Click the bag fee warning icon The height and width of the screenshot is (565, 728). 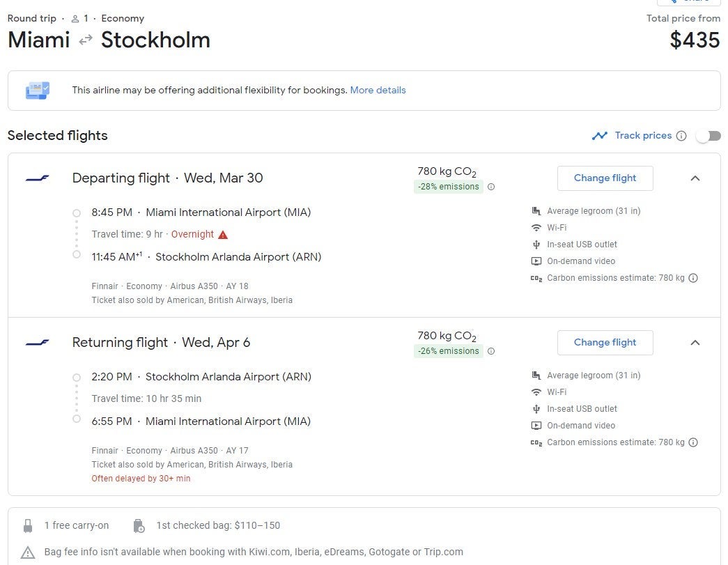(x=27, y=552)
